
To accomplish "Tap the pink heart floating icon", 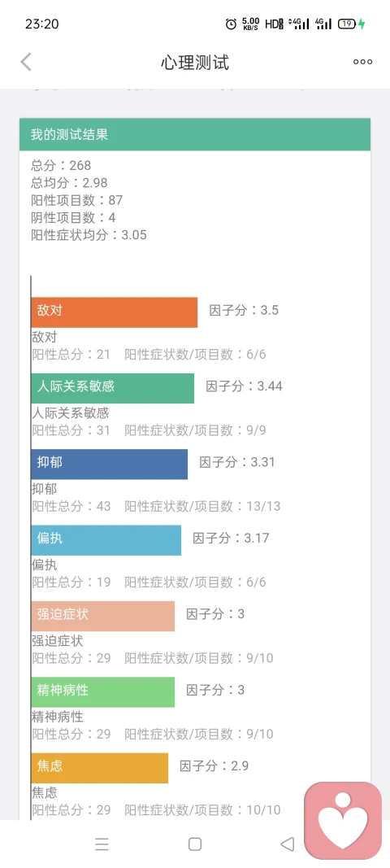I will (343, 820).
